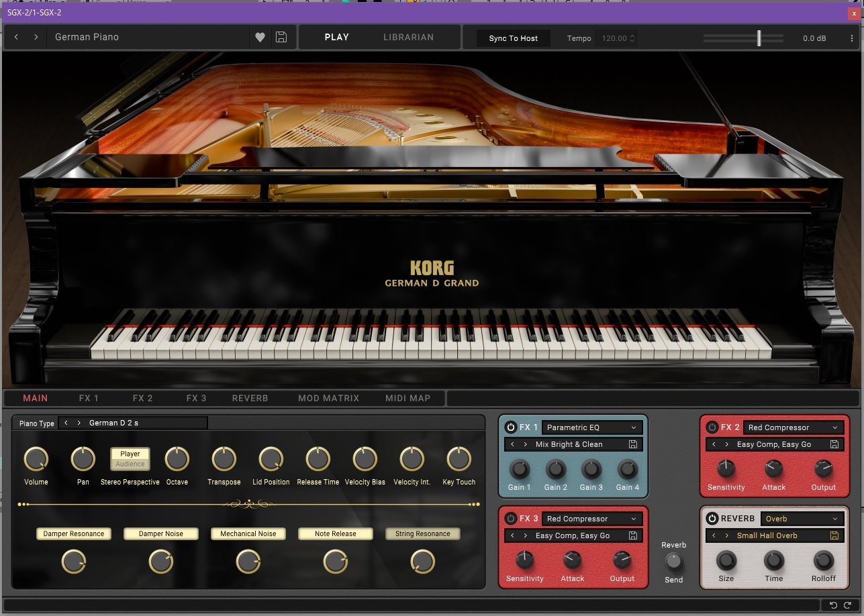Click the save icon for Small Hall Overb preset
Viewport: 864px width, 616px height.
833,535
